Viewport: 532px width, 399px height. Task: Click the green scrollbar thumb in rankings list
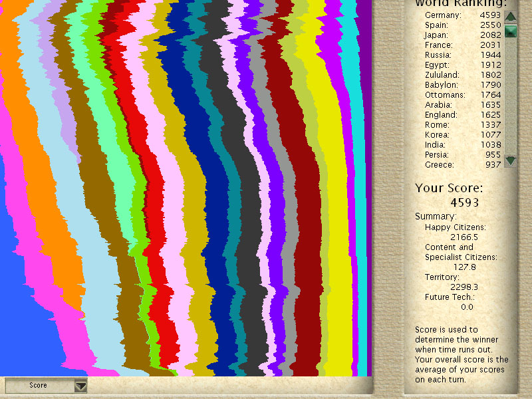pos(510,31)
